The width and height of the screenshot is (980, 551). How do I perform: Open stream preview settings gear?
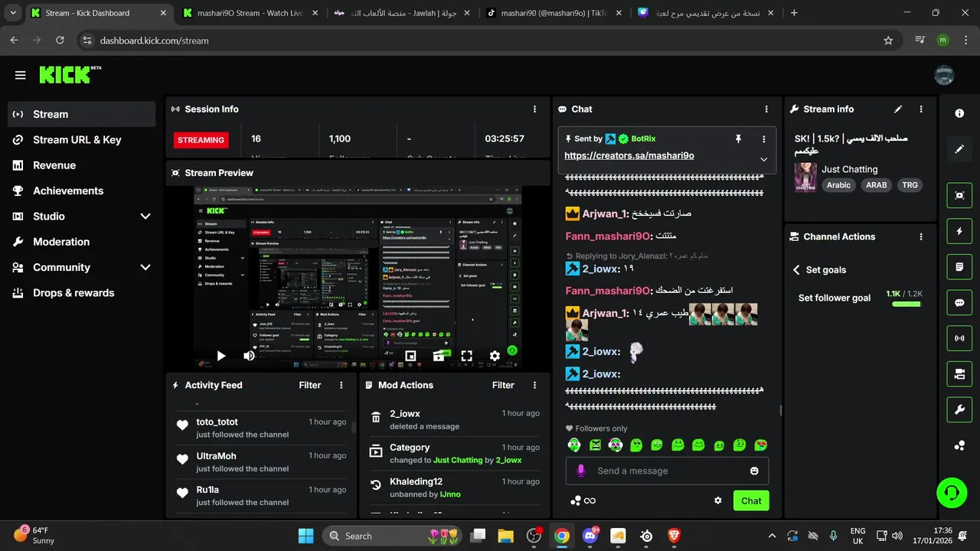click(495, 356)
